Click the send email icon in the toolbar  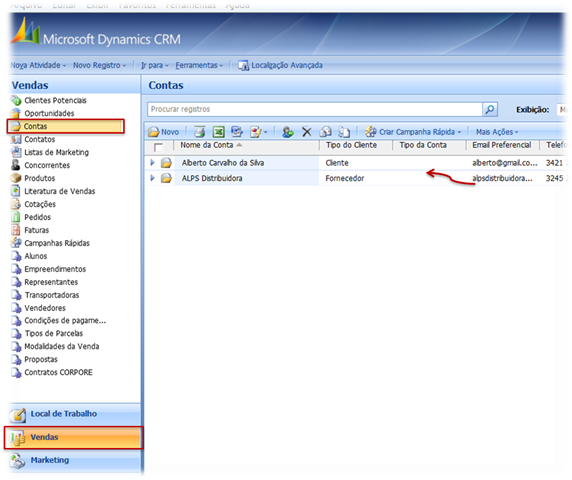coord(325,132)
